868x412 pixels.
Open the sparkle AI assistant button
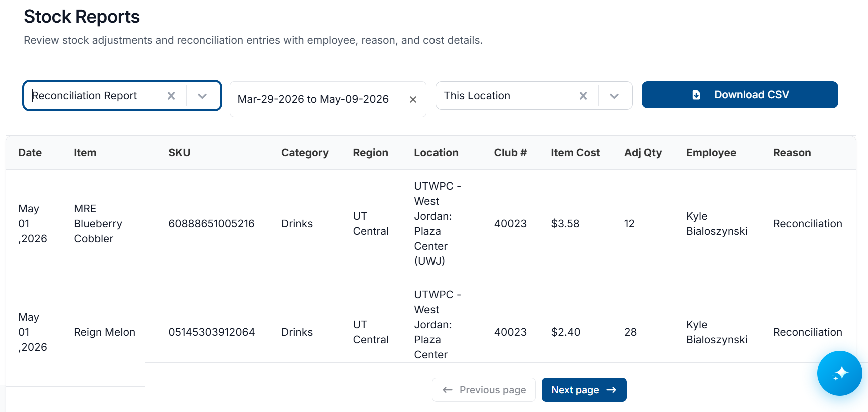point(840,373)
